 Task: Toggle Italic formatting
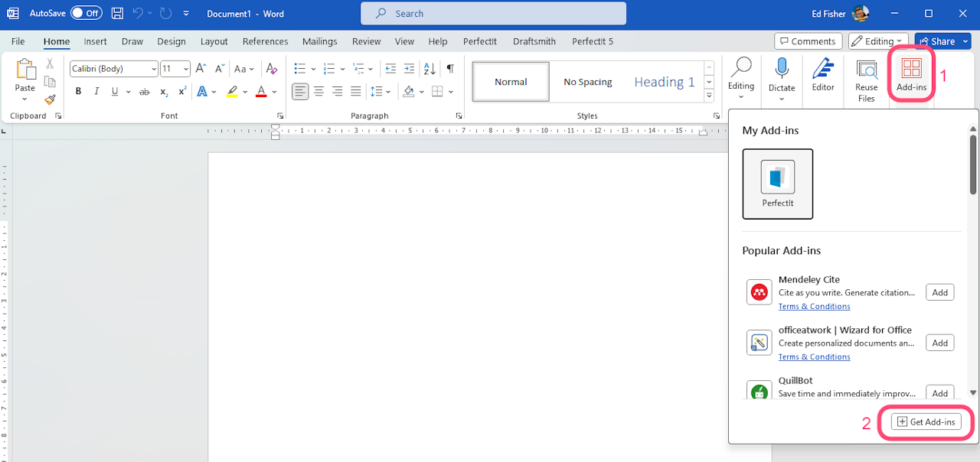coord(96,92)
